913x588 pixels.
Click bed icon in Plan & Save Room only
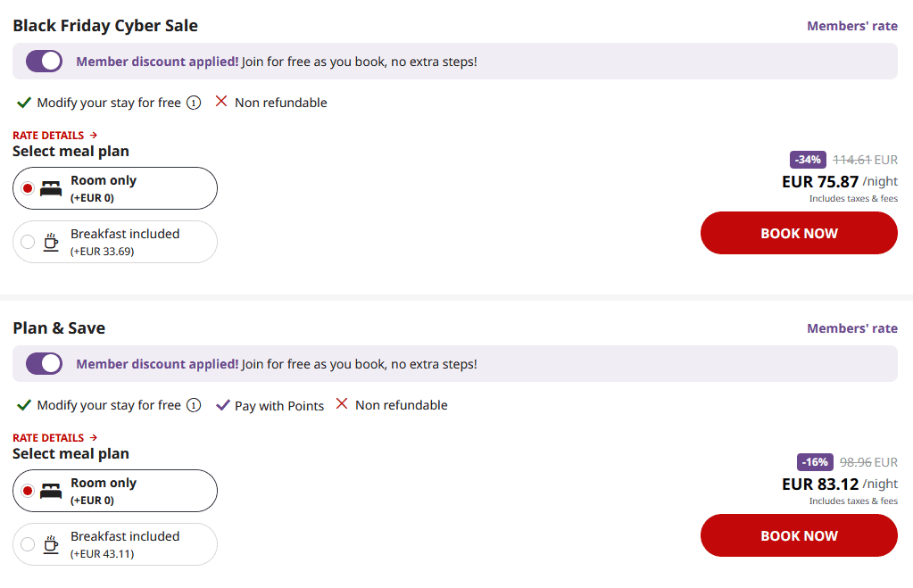(51, 491)
